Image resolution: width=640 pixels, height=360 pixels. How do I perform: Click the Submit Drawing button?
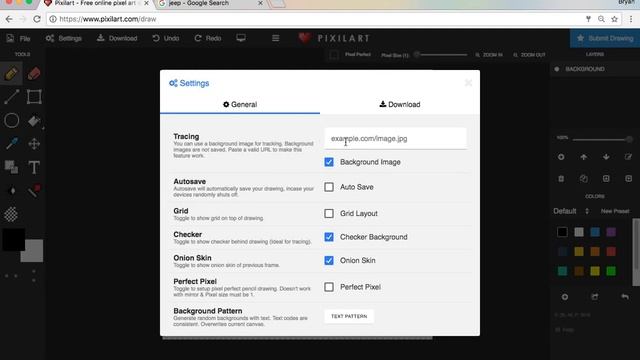click(605, 38)
